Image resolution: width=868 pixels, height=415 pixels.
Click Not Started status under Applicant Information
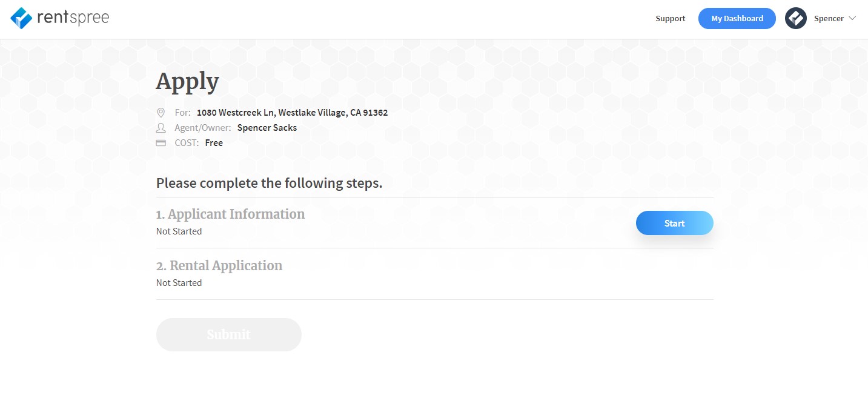[179, 231]
